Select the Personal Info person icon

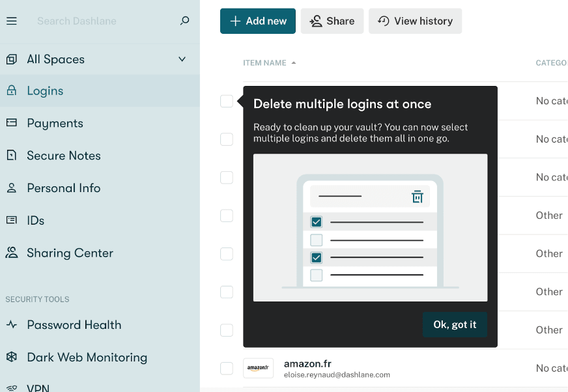tap(12, 188)
